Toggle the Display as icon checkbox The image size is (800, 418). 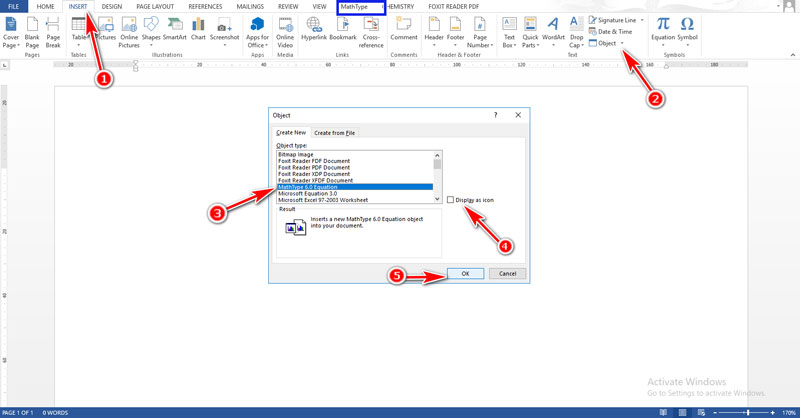pyautogui.click(x=450, y=200)
